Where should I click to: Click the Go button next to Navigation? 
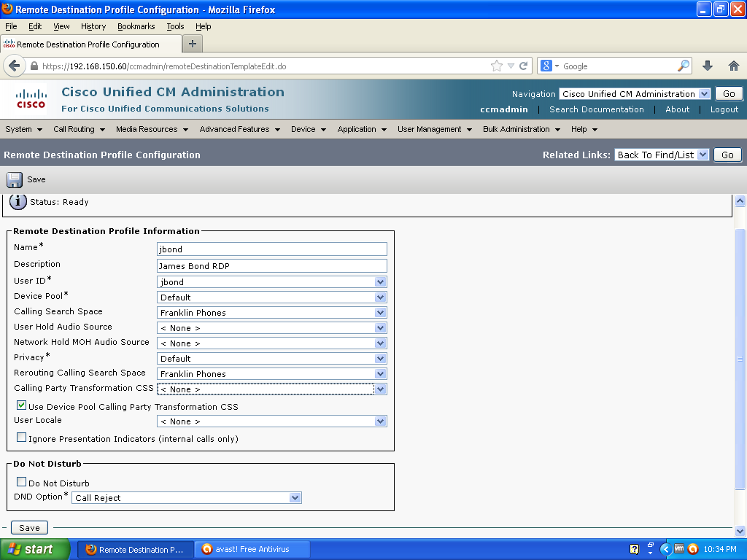click(729, 94)
